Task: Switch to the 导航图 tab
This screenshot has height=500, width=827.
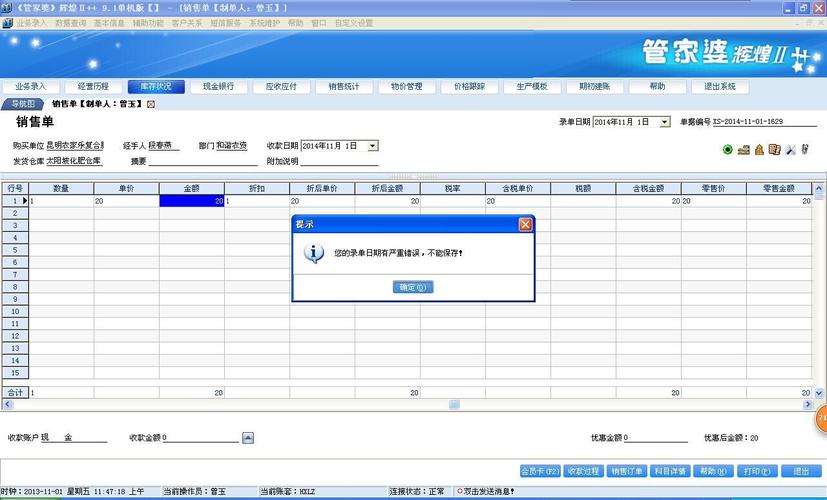Action: click(22, 104)
